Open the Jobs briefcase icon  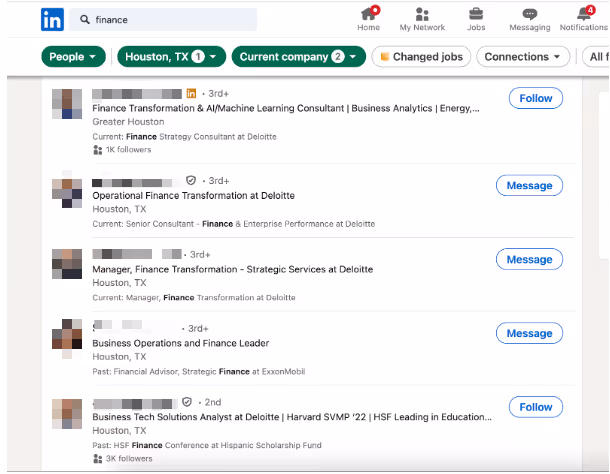476,14
